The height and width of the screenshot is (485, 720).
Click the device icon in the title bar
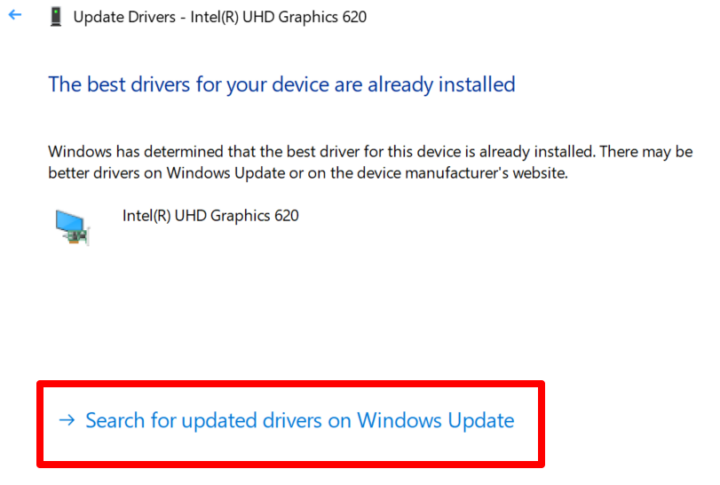pyautogui.click(x=55, y=17)
